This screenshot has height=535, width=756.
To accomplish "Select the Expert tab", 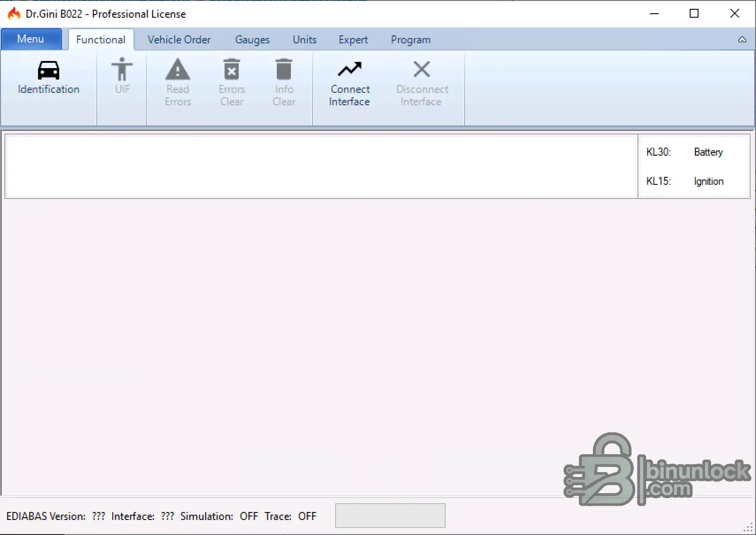I will 353,40.
